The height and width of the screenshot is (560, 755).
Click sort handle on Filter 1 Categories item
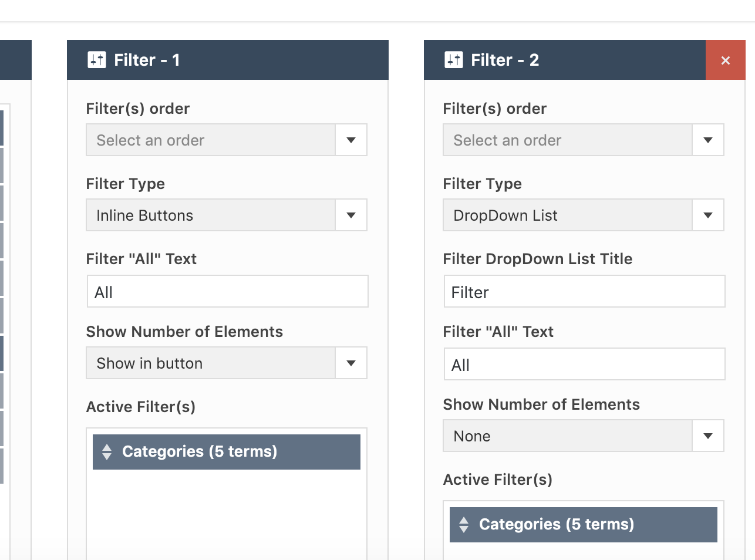click(x=107, y=451)
